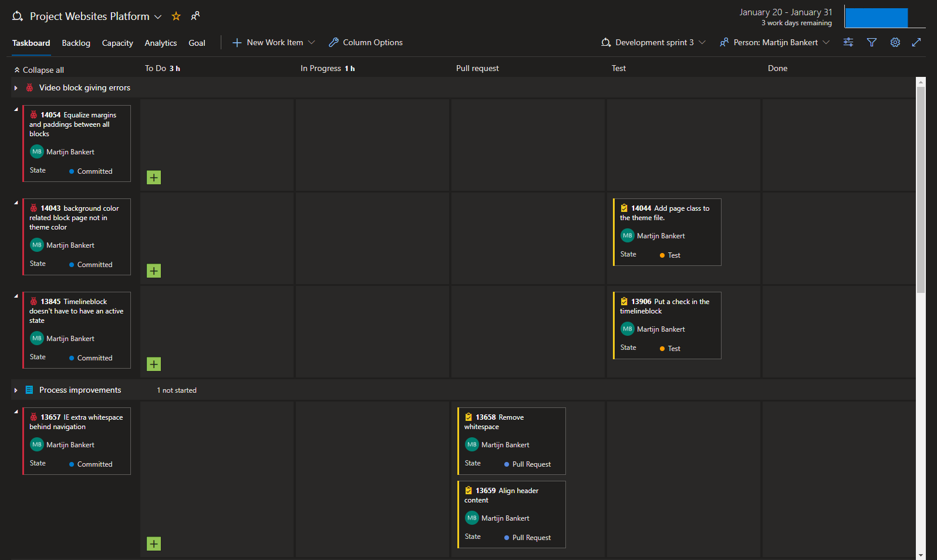Open Capacity tab

[117, 43]
